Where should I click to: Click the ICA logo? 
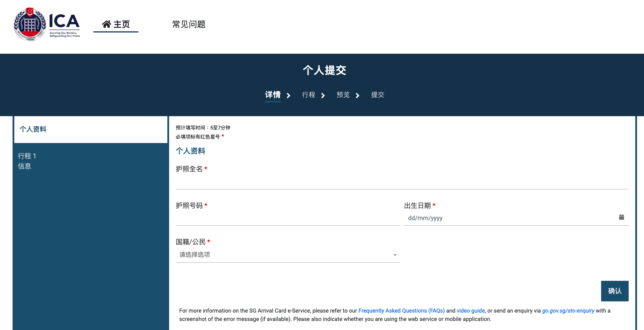[47, 24]
